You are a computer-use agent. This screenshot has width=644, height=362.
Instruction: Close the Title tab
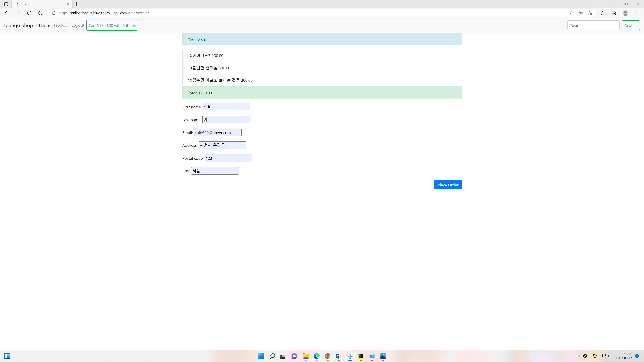tap(68, 4)
